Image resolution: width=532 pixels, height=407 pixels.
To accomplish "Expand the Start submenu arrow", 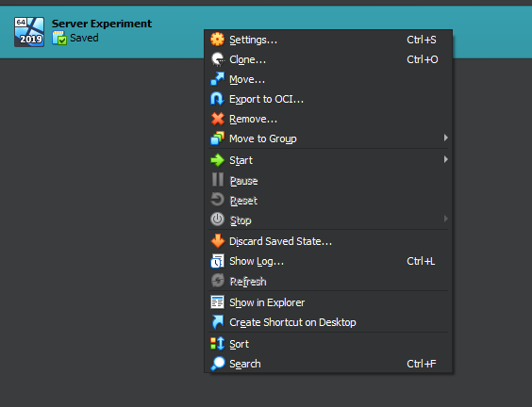I will click(x=446, y=159).
